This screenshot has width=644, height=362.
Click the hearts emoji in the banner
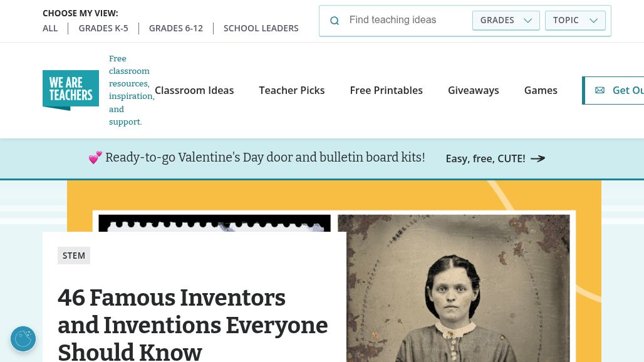coord(95,158)
